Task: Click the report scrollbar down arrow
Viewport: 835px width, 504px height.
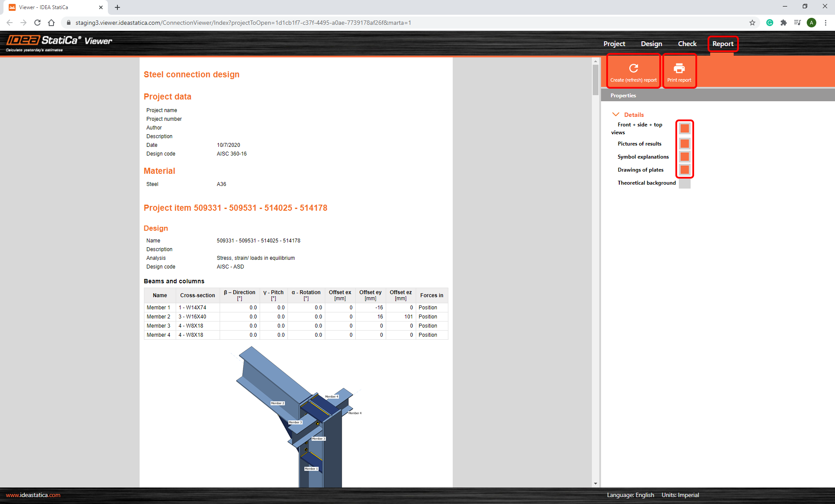Action: (x=595, y=484)
